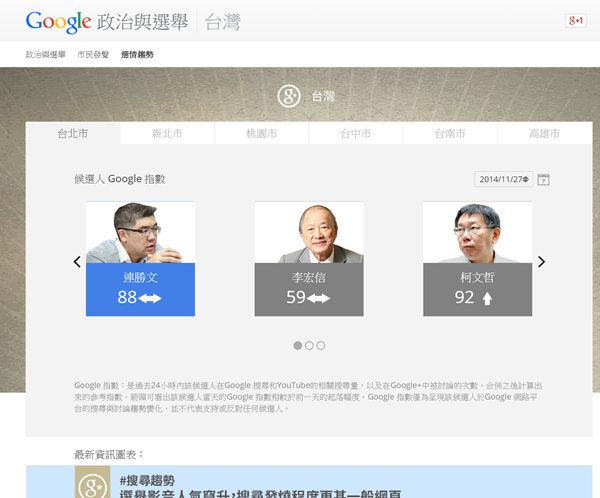Open the calendar date picker icon
600x498 pixels.
point(544,180)
